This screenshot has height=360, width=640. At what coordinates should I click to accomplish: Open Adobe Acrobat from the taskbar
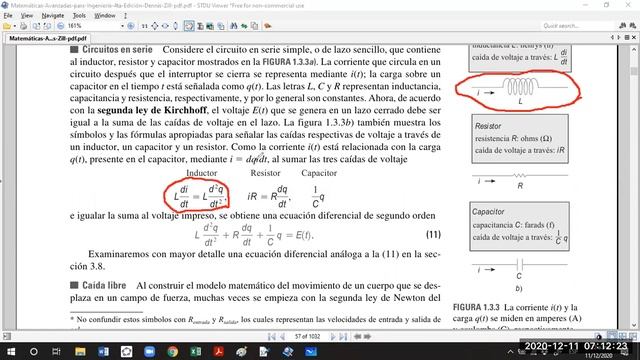tap(219, 351)
